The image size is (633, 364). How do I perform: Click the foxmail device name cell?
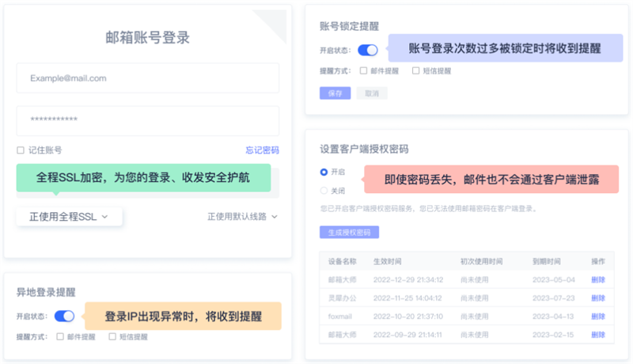tap(340, 317)
